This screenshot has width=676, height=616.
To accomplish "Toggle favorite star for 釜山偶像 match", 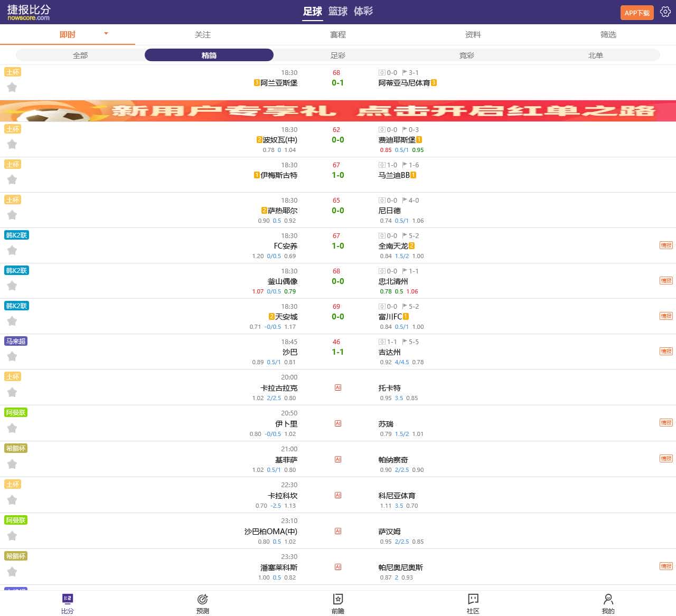I will pos(12,286).
